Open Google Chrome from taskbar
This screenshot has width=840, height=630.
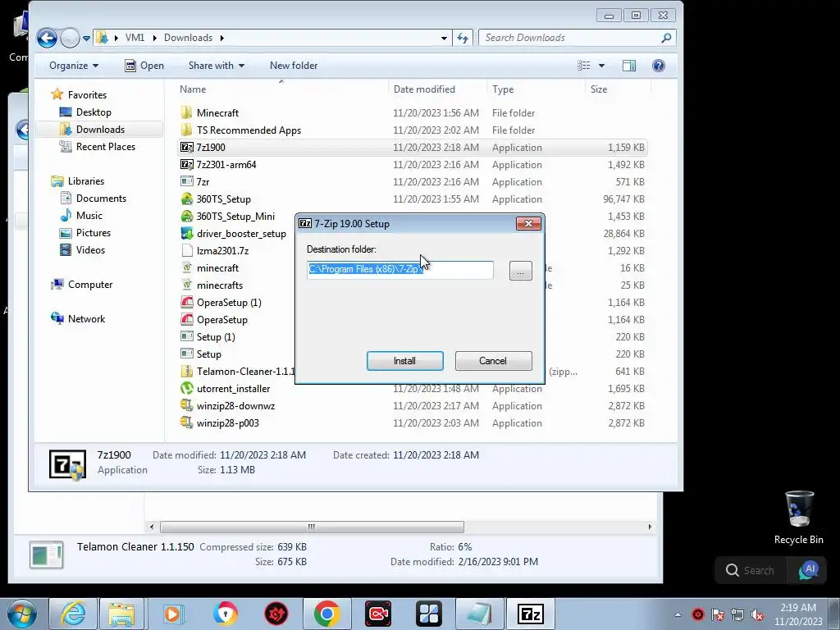pyautogui.click(x=326, y=614)
